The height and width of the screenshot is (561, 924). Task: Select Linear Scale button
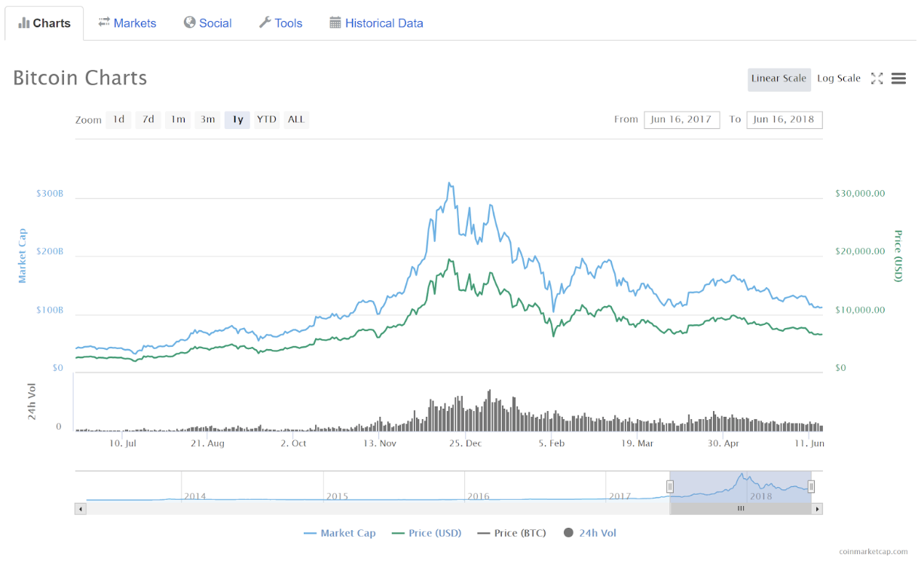tap(779, 78)
